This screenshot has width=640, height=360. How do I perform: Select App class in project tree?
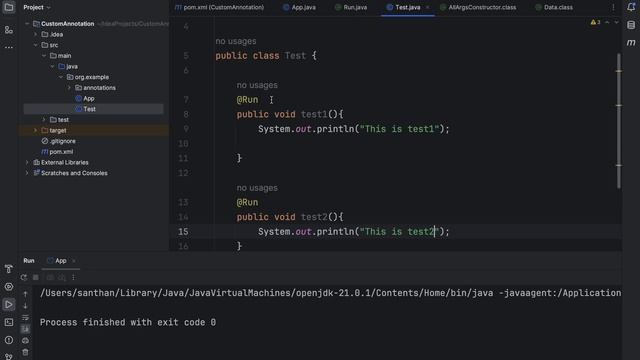(x=84, y=98)
